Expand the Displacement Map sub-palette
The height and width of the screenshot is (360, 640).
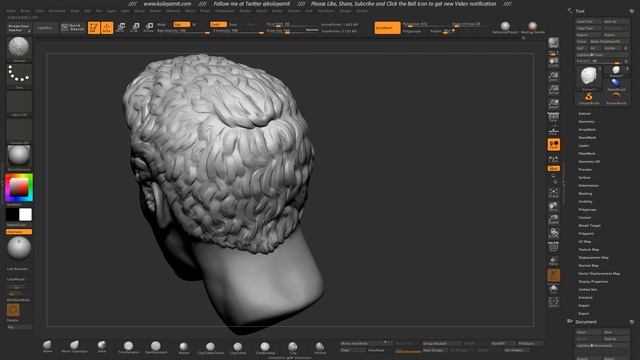[593, 258]
